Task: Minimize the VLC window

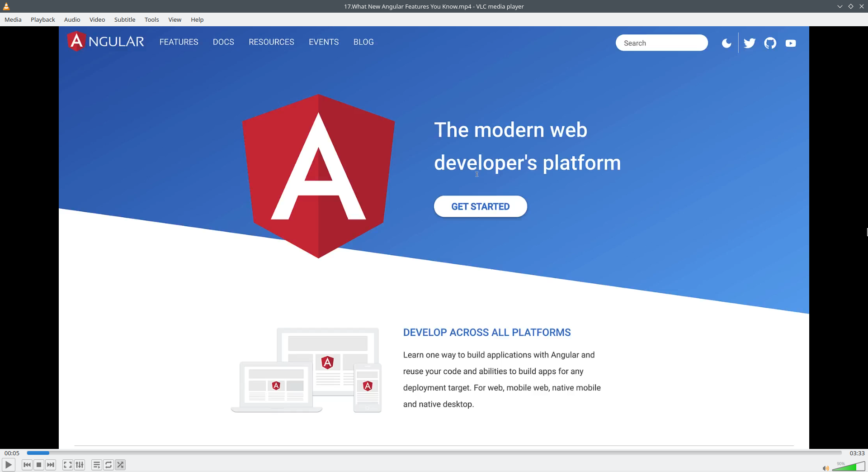Action: 840,6
